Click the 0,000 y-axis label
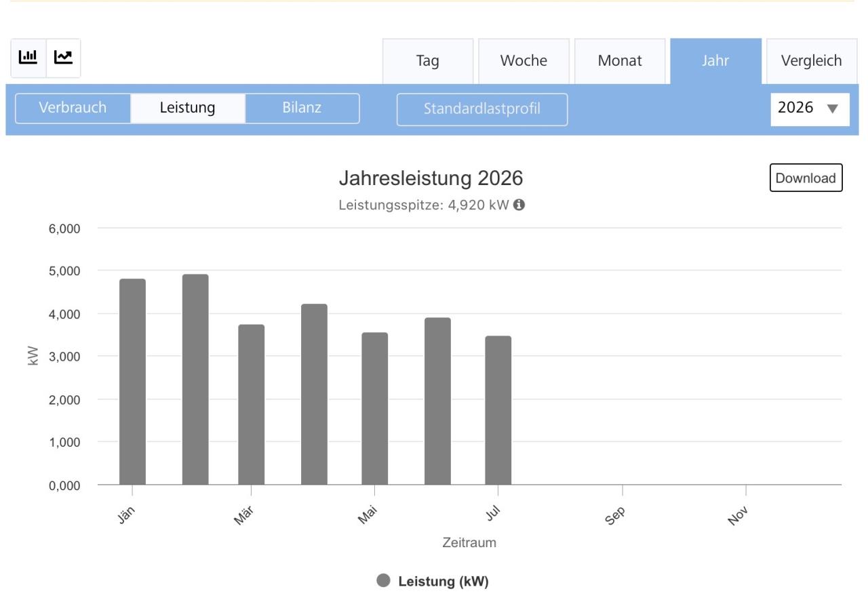The width and height of the screenshot is (868, 602). pyautogui.click(x=63, y=485)
